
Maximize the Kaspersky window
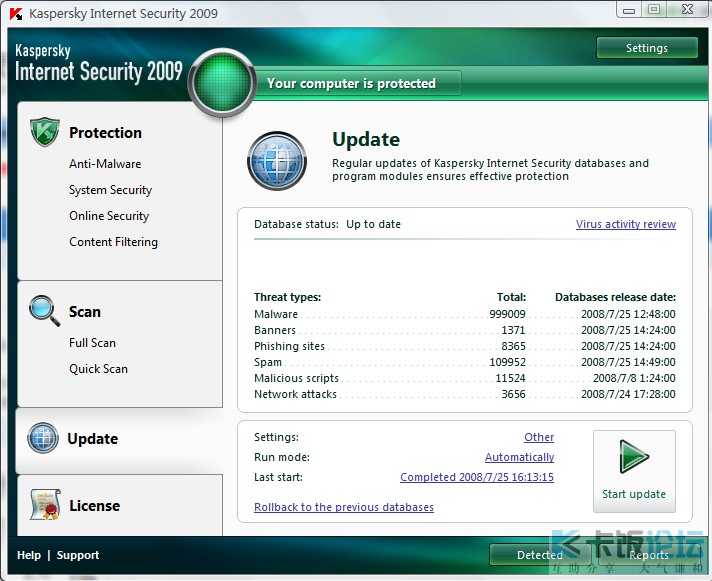point(654,10)
